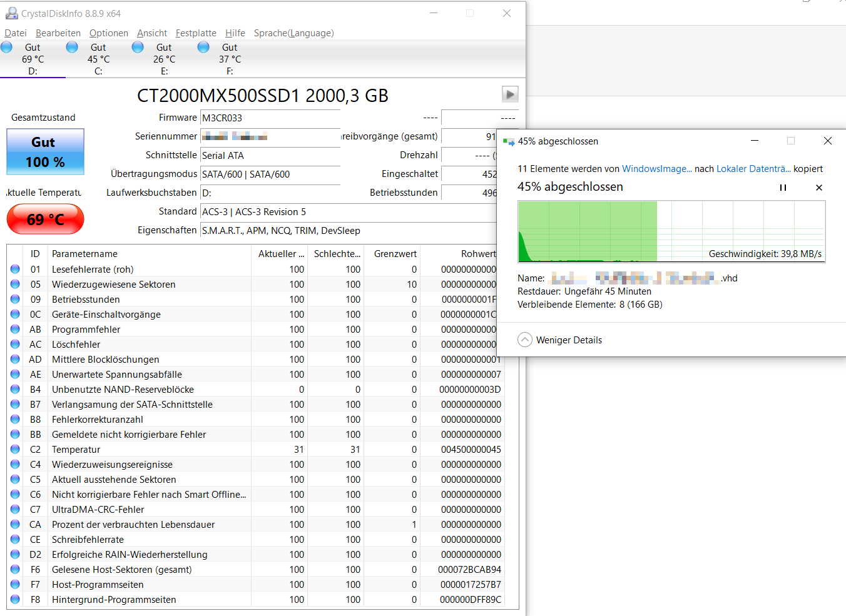Open the Datei menu

[16, 33]
